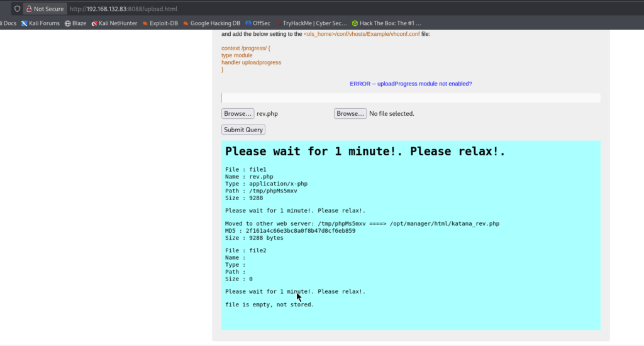The width and height of the screenshot is (644, 346).
Task: Open the Kali NetHunter bookmark
Action: (114, 23)
